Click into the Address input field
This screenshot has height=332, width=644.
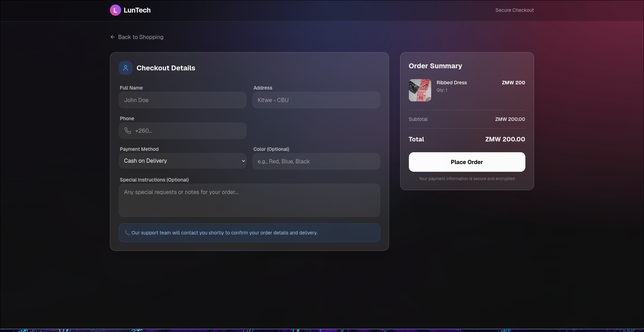pos(316,100)
